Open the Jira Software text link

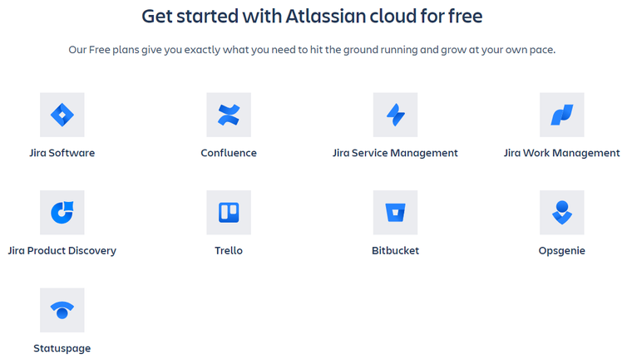(62, 153)
